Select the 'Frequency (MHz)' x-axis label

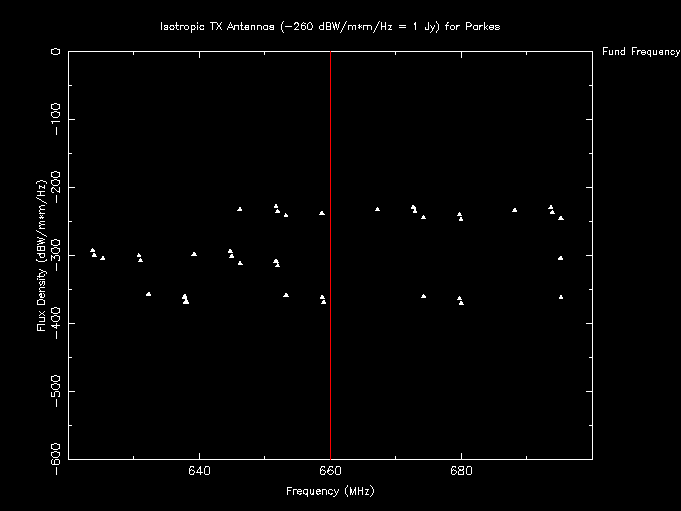click(x=330, y=491)
